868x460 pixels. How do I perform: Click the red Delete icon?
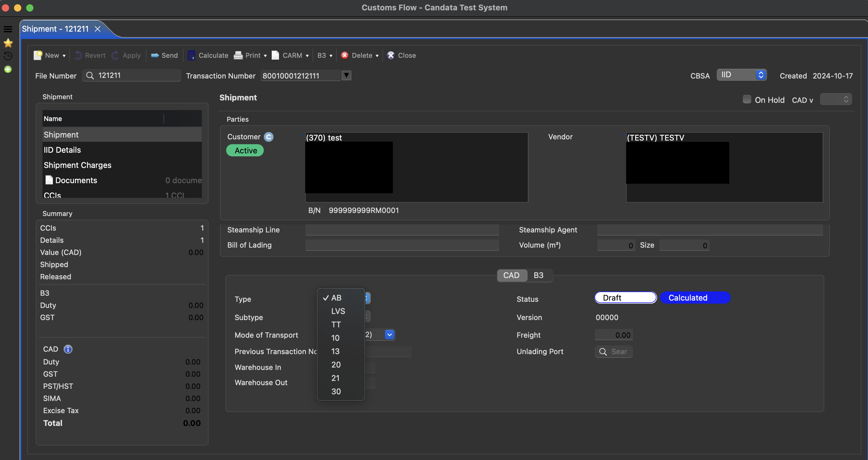pyautogui.click(x=344, y=55)
